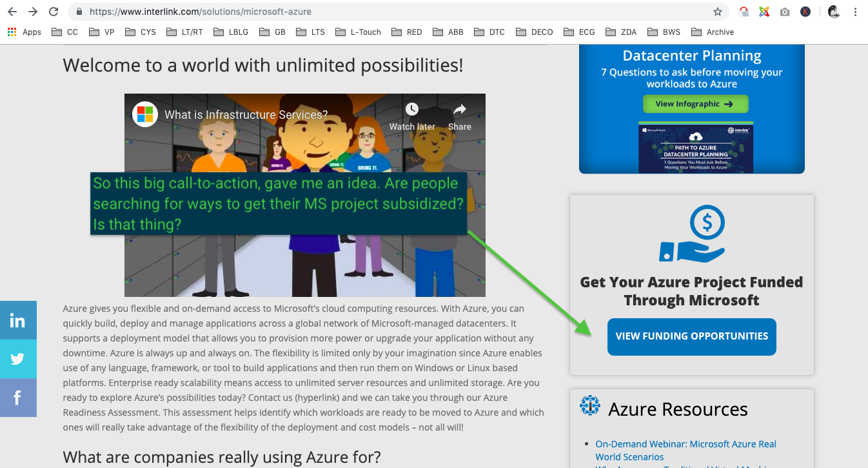Click the camera extension icon

(x=784, y=12)
